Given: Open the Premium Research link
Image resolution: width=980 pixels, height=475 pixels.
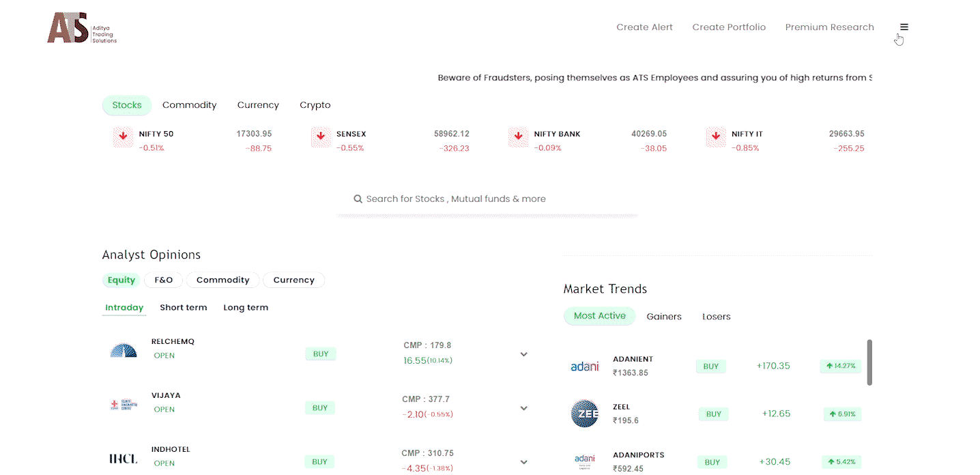Looking at the screenshot, I should tap(830, 27).
